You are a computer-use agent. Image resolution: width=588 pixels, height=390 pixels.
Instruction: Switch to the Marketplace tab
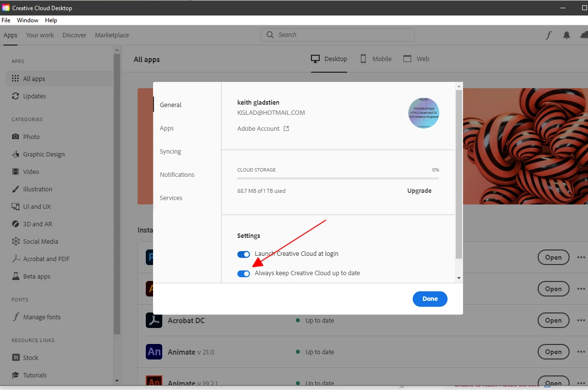pos(112,35)
